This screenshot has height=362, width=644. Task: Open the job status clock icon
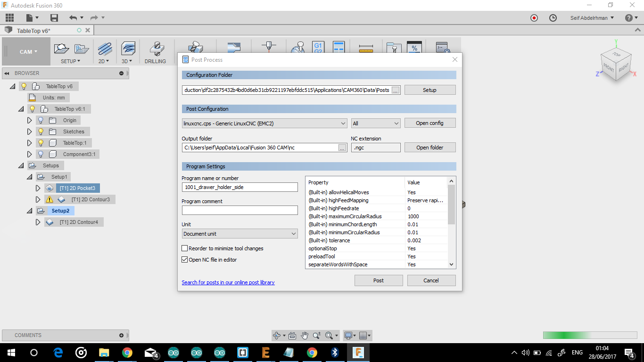[x=553, y=18]
